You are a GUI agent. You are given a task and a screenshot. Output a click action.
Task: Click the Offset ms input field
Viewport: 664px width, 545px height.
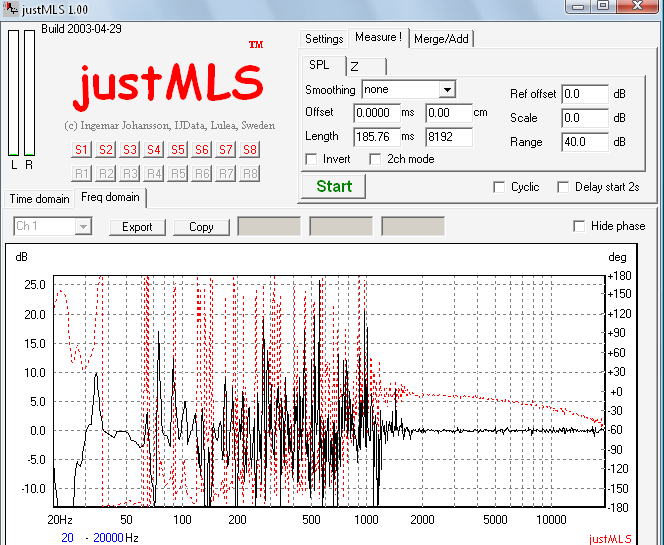(377, 113)
